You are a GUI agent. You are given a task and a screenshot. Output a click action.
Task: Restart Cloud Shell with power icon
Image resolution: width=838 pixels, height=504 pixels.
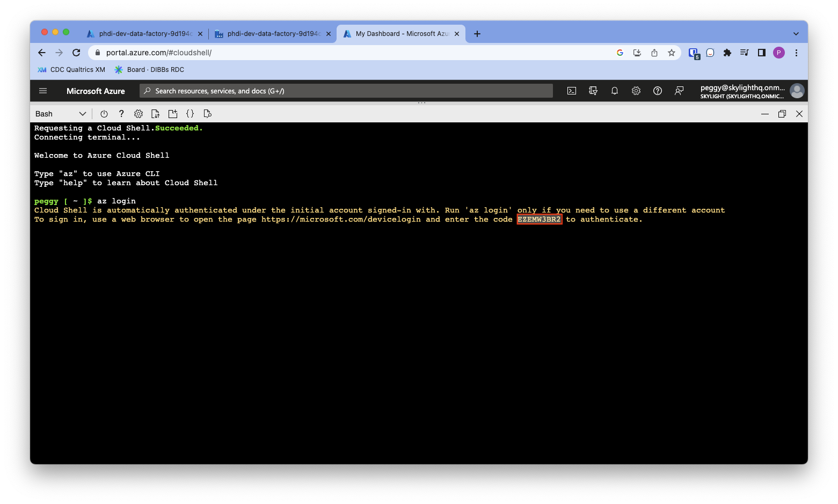click(x=104, y=114)
